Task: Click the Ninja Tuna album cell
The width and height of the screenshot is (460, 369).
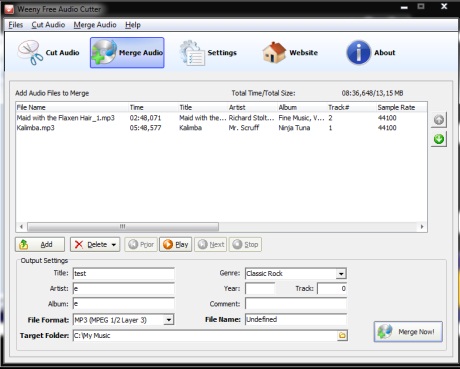Action: [x=294, y=128]
